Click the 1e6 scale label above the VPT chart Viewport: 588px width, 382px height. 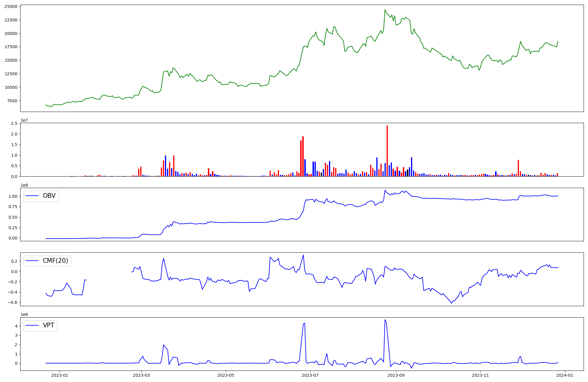click(24, 315)
